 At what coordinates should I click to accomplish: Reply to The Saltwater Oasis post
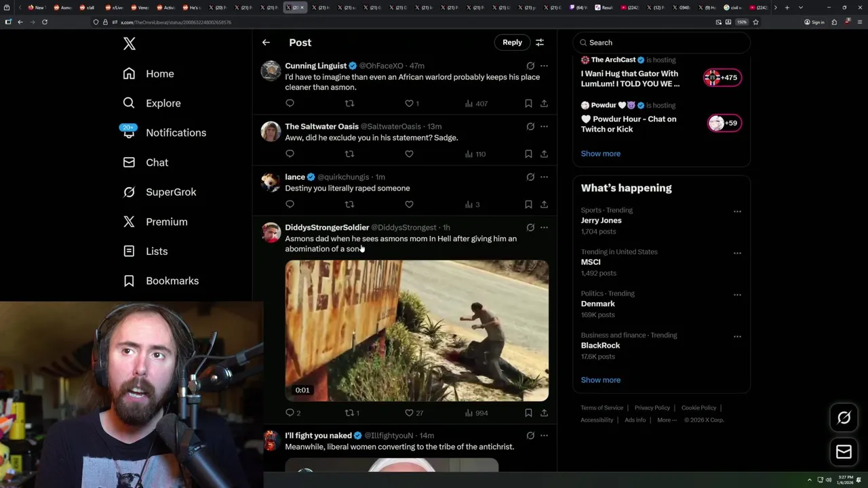point(290,154)
